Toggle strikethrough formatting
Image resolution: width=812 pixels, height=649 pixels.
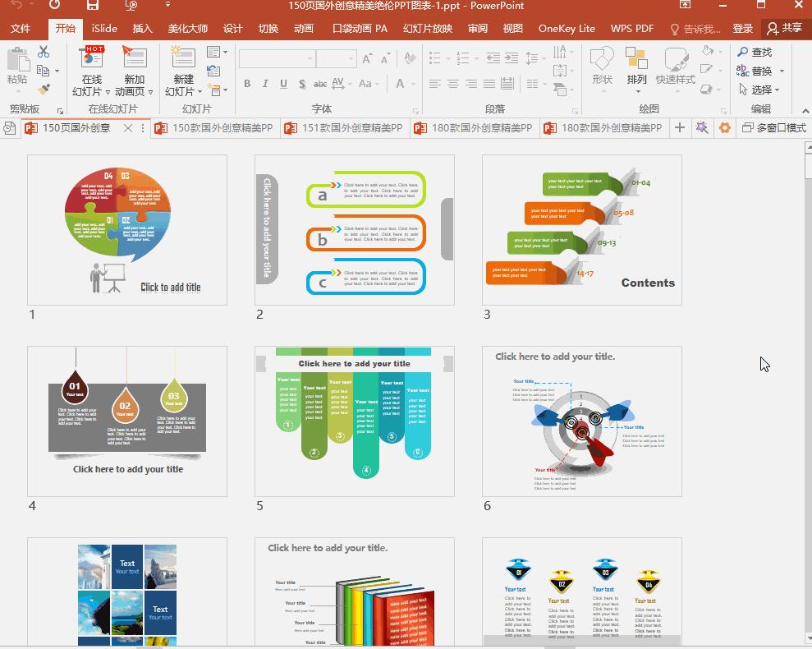pos(320,84)
